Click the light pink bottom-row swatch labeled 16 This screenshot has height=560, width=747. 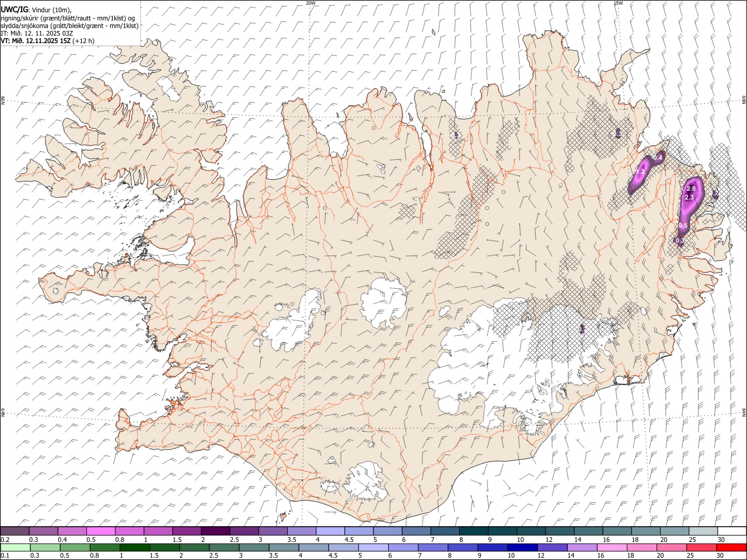click(612, 548)
